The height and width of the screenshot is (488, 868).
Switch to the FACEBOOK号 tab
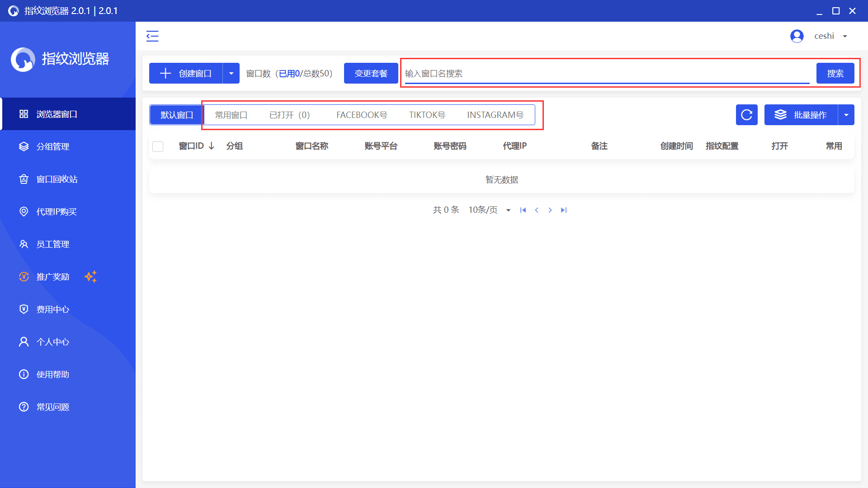[x=362, y=115]
